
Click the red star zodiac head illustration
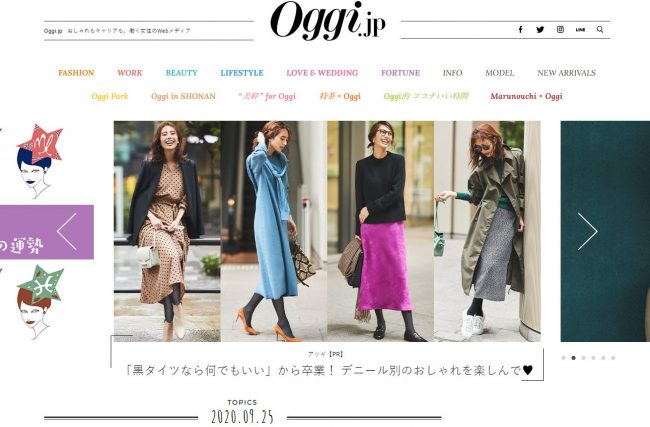39,161
